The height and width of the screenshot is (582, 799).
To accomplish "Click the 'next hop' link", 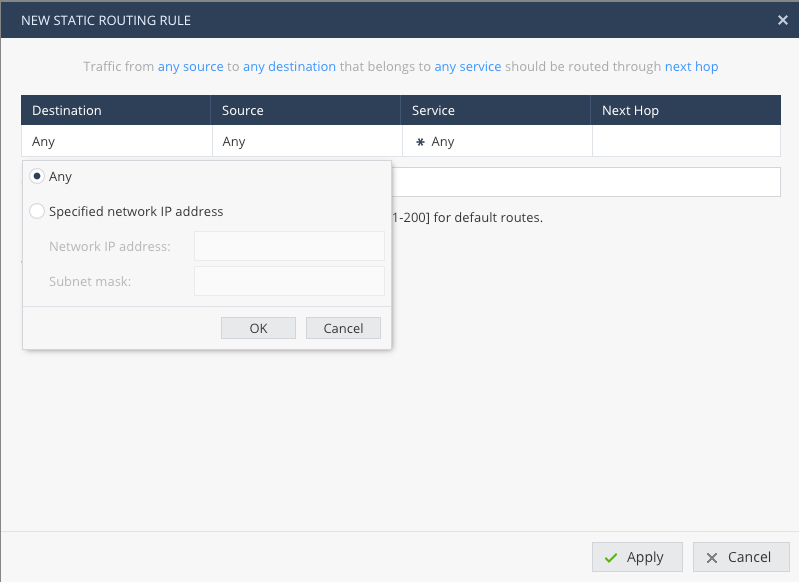I will click(x=691, y=67).
